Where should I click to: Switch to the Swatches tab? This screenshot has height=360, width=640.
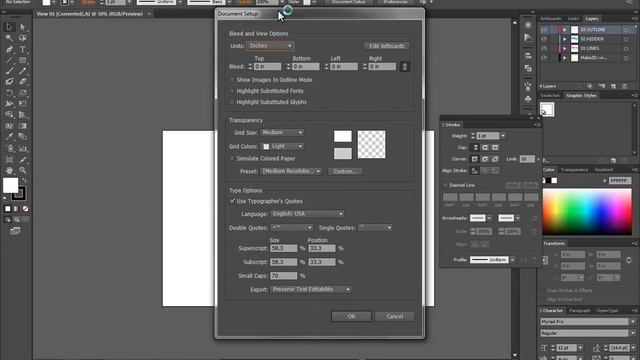pyautogui.click(x=550, y=96)
